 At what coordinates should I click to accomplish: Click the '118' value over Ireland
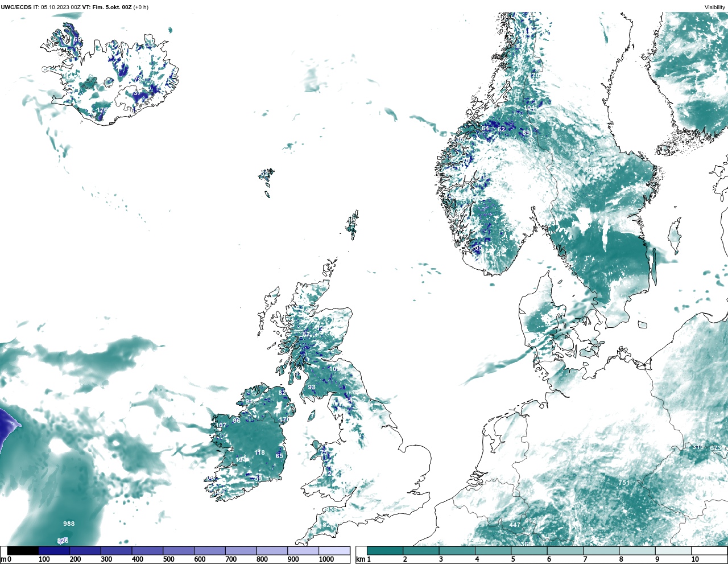point(259,452)
